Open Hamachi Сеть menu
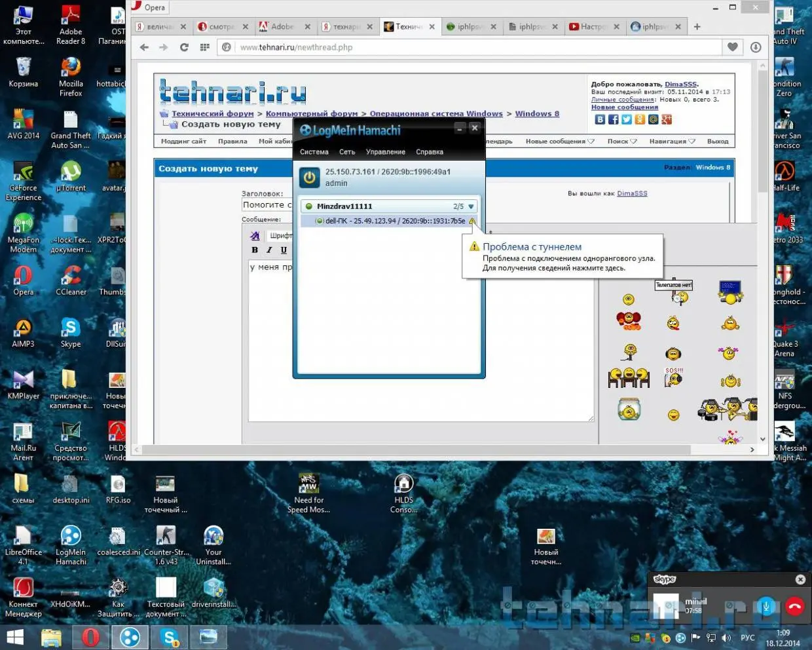The image size is (812, 650). pos(347,152)
